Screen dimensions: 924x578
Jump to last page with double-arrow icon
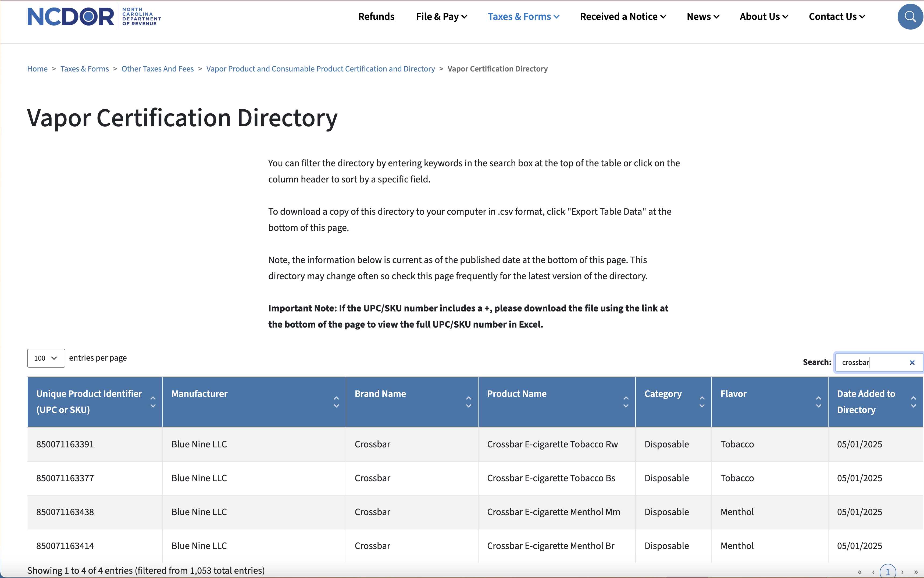pos(917,572)
